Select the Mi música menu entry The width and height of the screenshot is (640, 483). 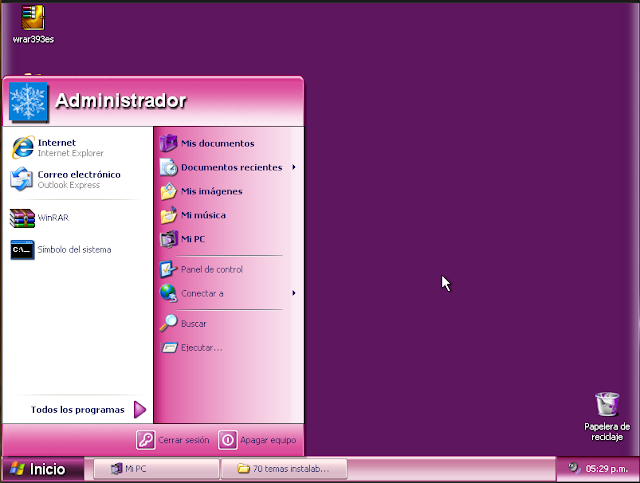click(229, 215)
